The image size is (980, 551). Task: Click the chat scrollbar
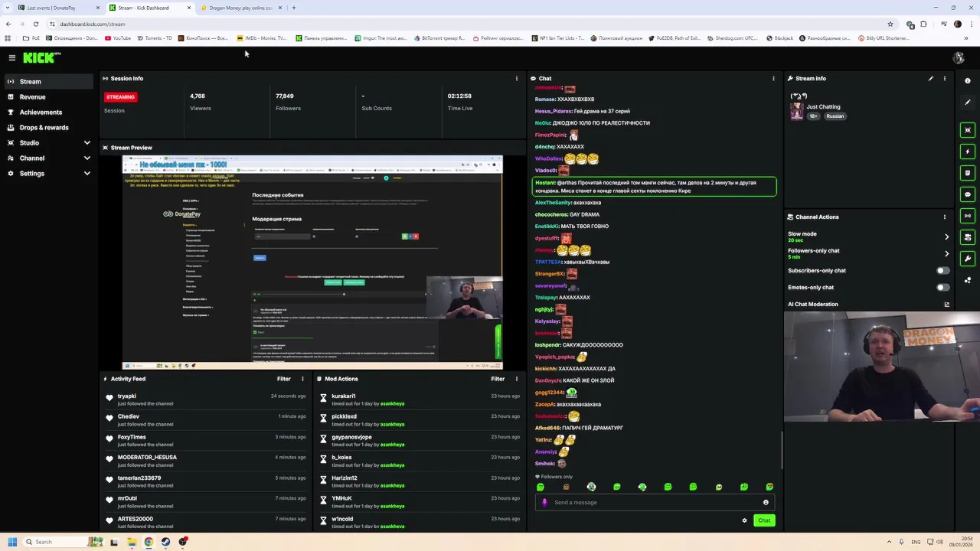tap(782, 450)
